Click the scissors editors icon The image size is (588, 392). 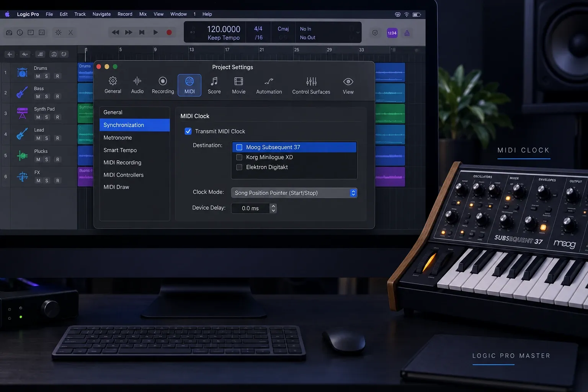[x=70, y=33]
